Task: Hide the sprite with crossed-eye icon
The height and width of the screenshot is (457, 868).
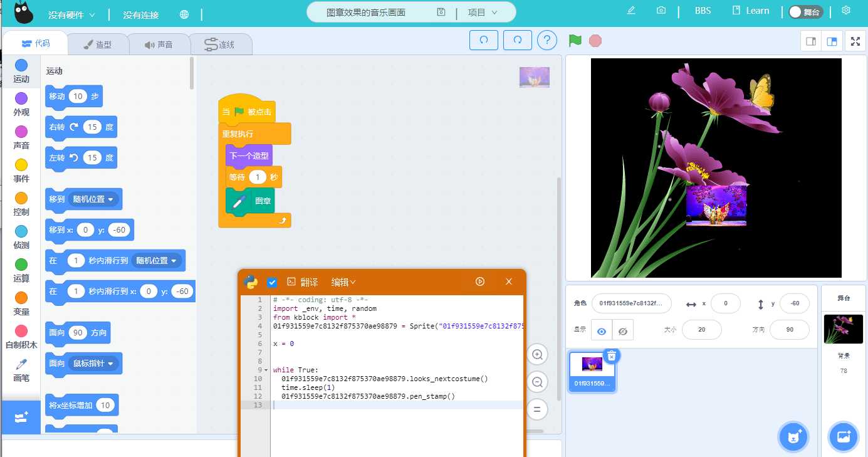Action: point(622,330)
